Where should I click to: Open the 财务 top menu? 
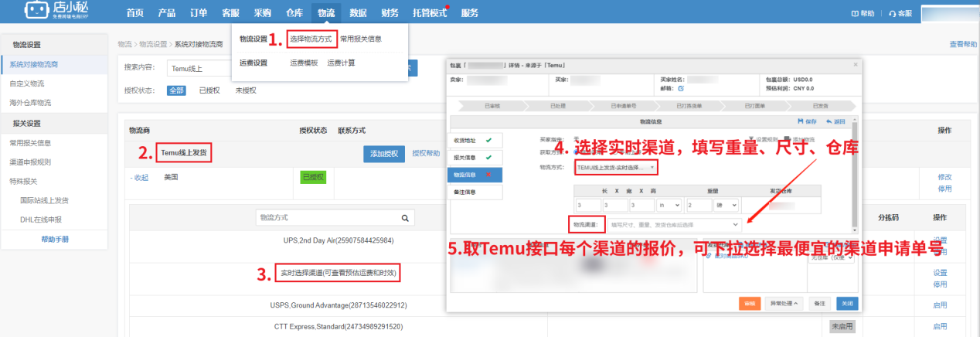(390, 13)
